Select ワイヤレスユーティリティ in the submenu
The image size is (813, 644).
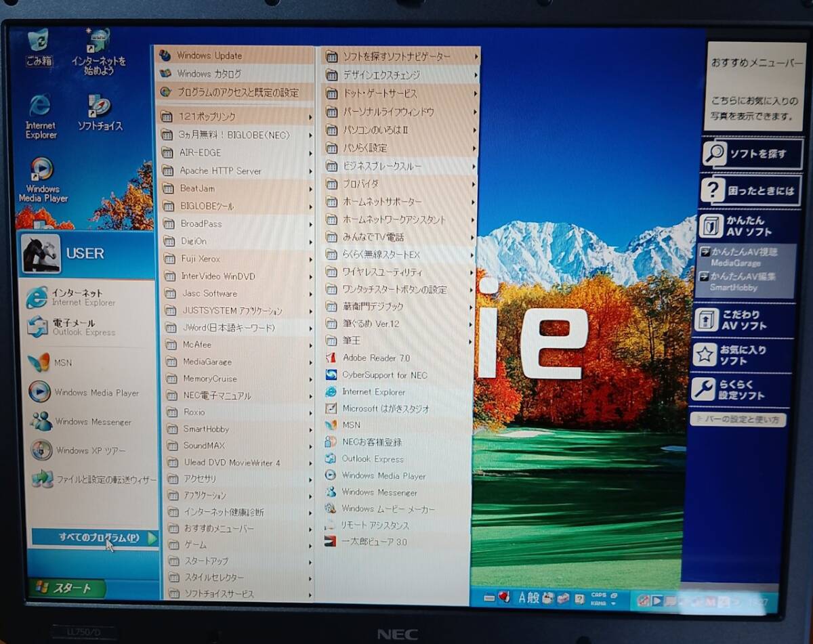[398, 272]
